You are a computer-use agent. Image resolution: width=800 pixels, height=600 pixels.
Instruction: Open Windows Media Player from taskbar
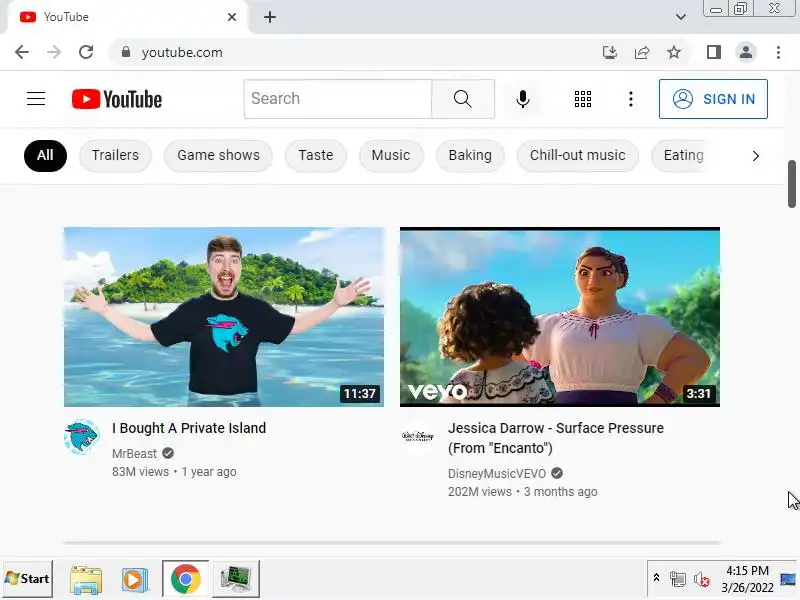[134, 579]
